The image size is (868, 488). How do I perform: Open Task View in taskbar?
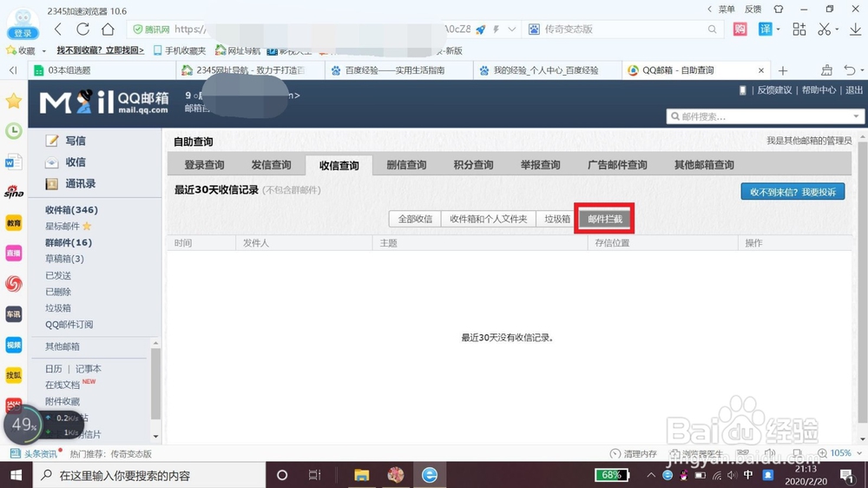pyautogui.click(x=314, y=475)
